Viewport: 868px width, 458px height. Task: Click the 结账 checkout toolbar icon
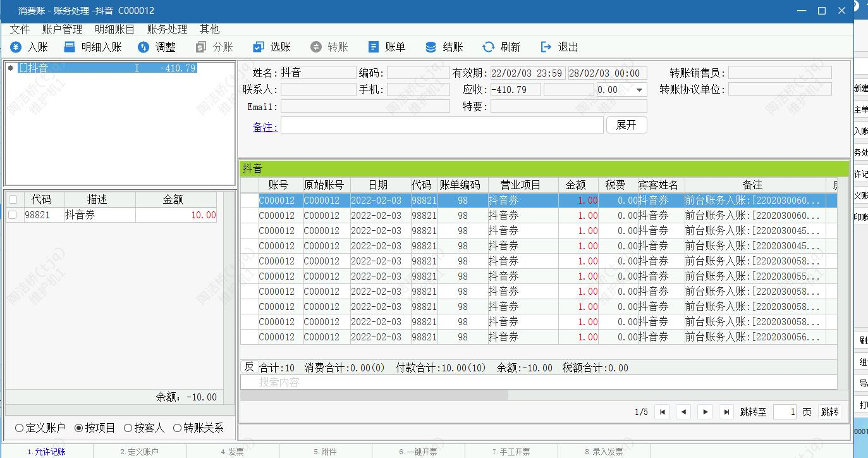pos(431,47)
